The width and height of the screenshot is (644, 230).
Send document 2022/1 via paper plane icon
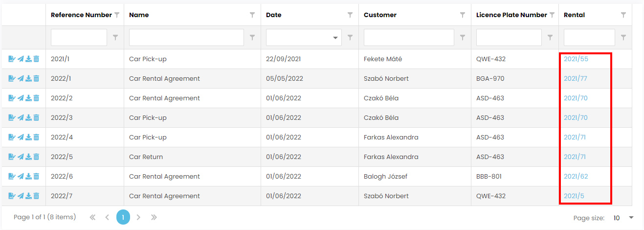(x=21, y=78)
